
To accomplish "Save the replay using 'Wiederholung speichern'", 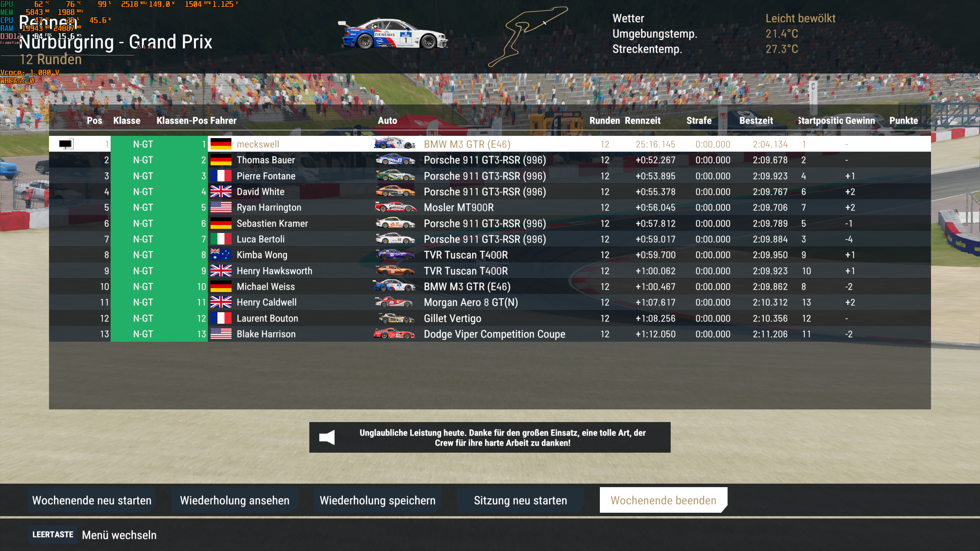I will click(x=377, y=500).
